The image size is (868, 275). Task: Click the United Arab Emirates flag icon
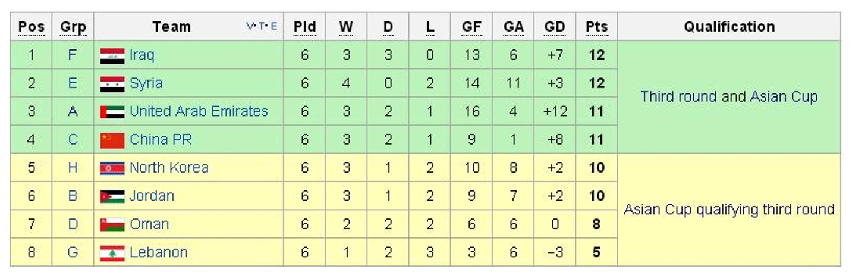coord(112,112)
